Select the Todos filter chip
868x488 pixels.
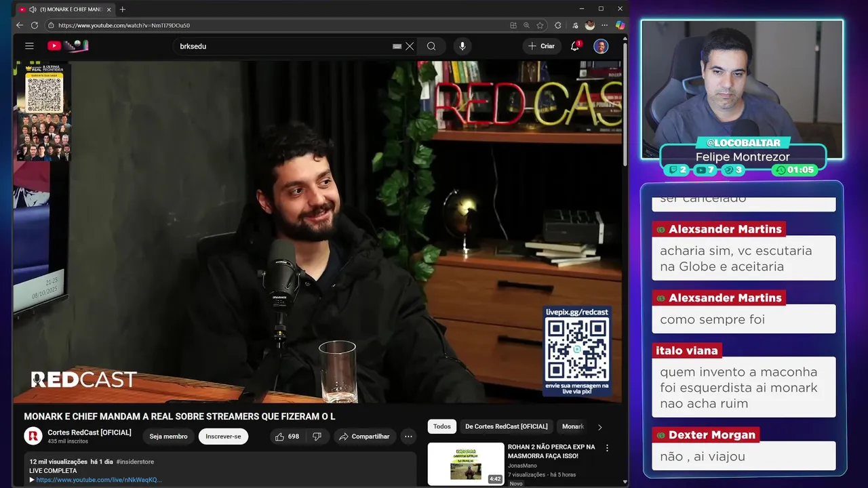pos(442,426)
